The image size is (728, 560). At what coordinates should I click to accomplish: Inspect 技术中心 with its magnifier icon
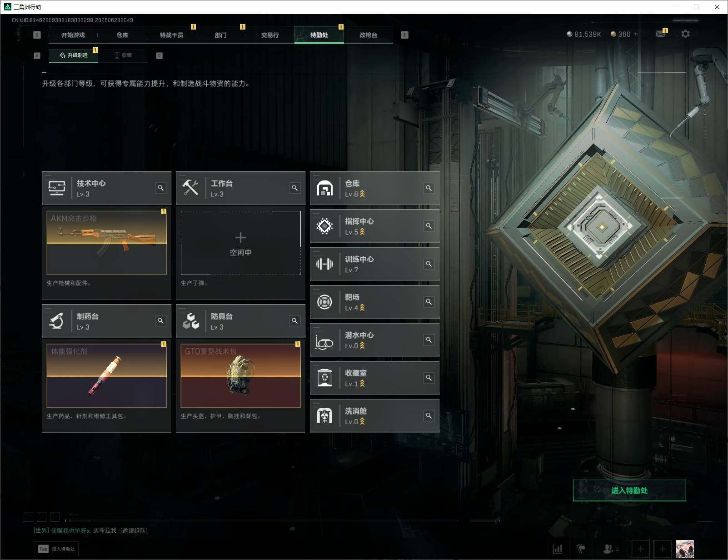(x=161, y=188)
